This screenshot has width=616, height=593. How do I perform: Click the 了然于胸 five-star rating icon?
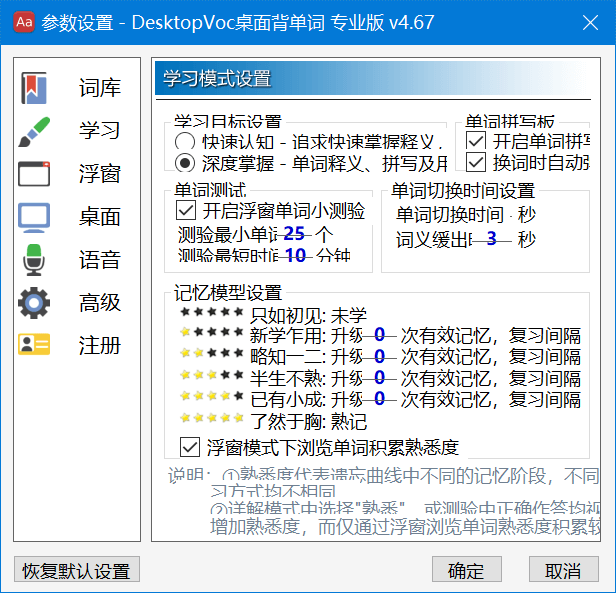212,418
